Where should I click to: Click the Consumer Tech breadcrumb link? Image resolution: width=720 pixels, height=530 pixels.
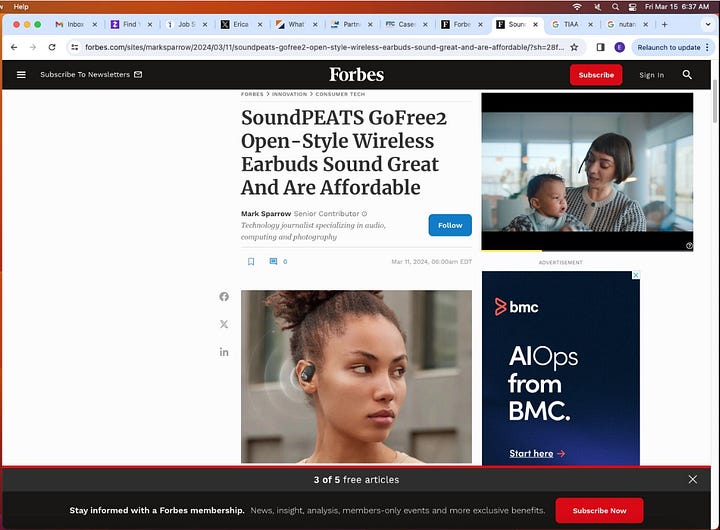340,94
